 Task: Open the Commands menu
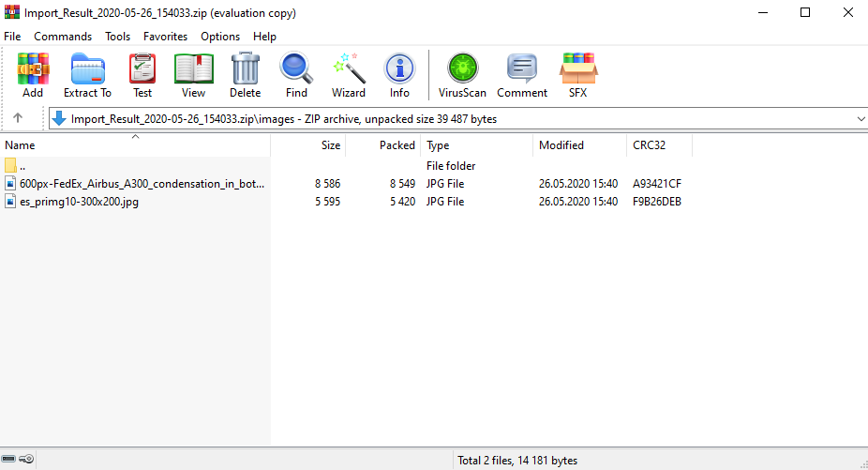(63, 37)
